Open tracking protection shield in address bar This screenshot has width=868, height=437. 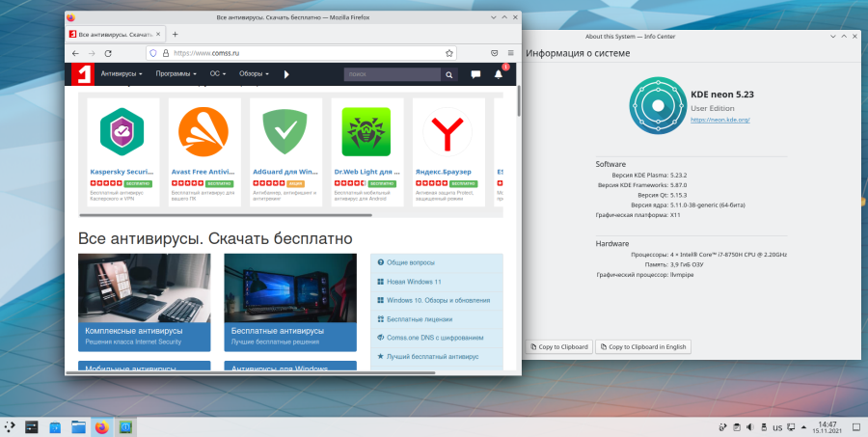click(x=154, y=53)
